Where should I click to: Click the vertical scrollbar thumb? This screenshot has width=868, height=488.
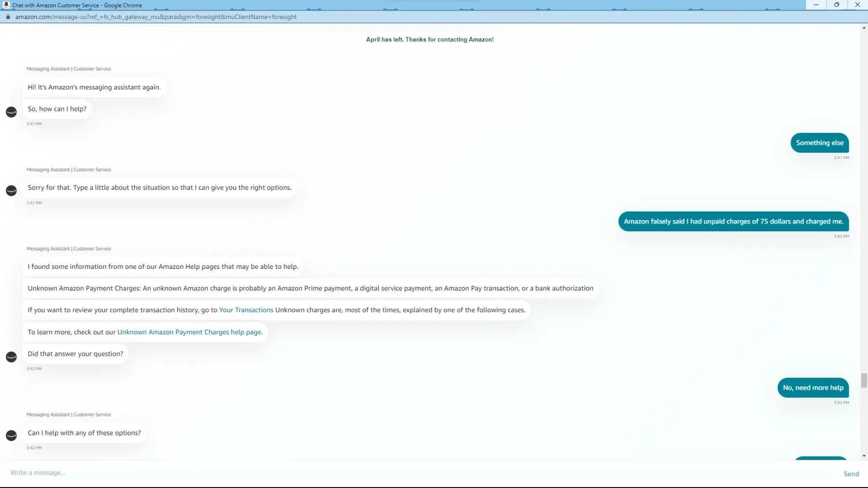pyautogui.click(x=864, y=380)
